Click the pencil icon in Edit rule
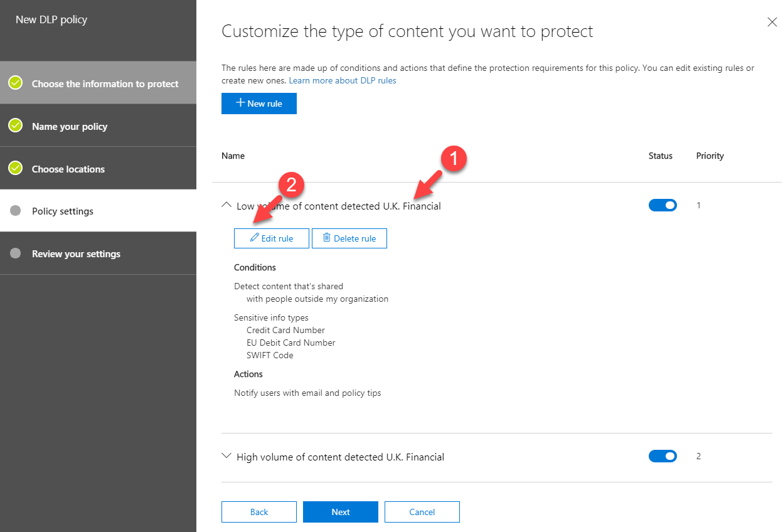Screen dimensions: 783x532 click(x=254, y=238)
